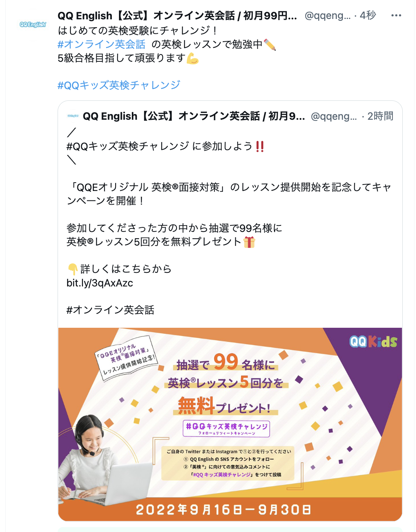
Task: Click the @qqeng handle next to 4秒
Action: pos(328,16)
